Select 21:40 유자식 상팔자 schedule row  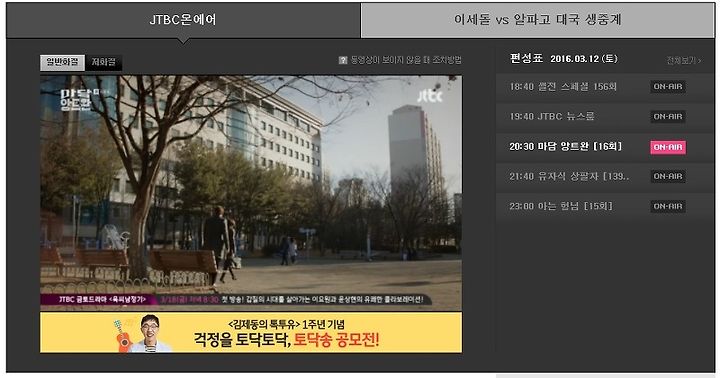(x=604, y=176)
